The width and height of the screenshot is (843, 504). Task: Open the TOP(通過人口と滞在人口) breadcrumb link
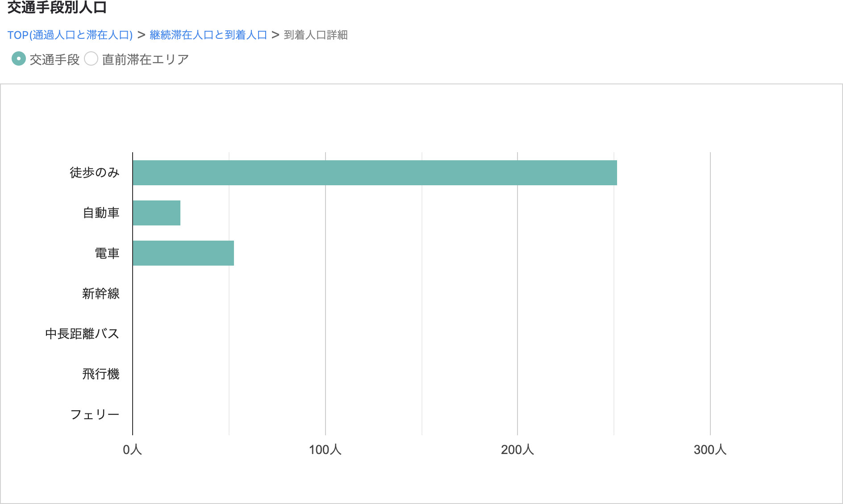[x=70, y=35]
